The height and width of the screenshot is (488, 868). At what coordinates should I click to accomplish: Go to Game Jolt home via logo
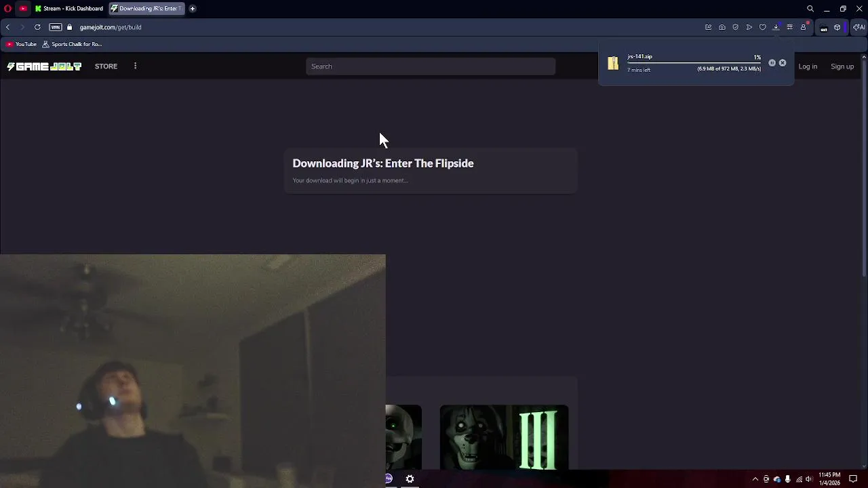coord(44,66)
